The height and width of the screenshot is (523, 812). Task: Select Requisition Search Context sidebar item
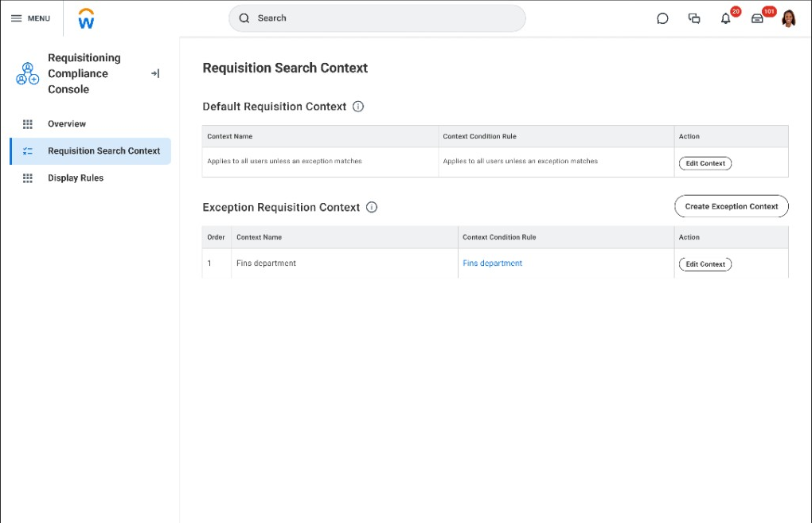coord(91,151)
